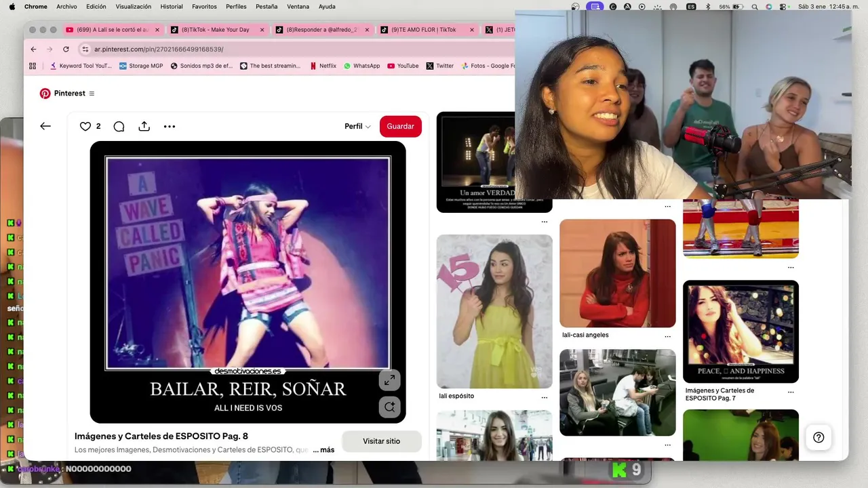The height and width of the screenshot is (488, 868).
Task: Click the share upload icon on the pin
Action: [144, 126]
